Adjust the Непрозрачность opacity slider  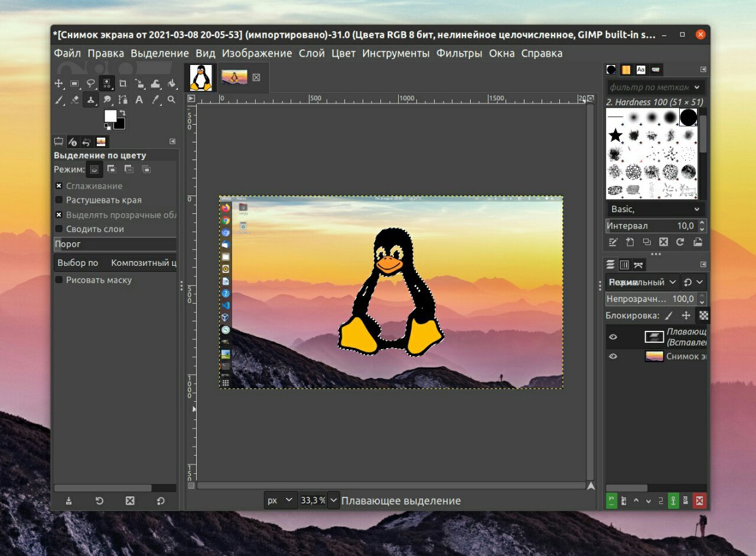[x=651, y=299]
